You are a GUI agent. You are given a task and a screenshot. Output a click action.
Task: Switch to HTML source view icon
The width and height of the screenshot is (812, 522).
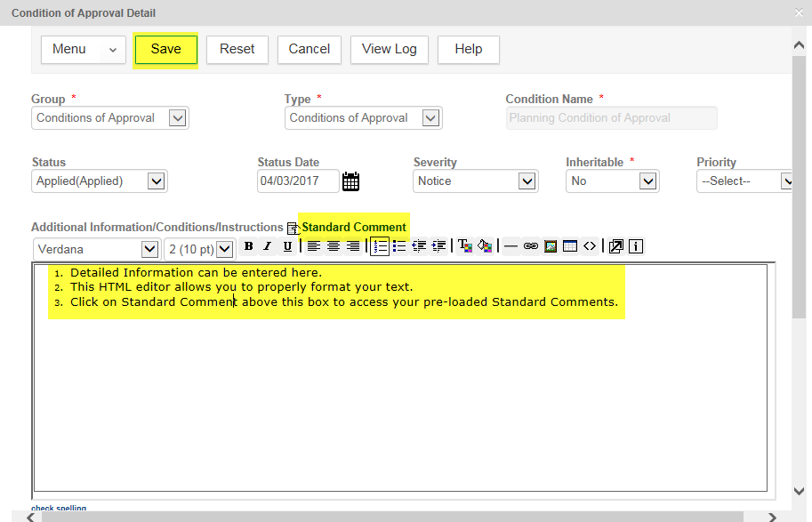pyautogui.click(x=590, y=246)
